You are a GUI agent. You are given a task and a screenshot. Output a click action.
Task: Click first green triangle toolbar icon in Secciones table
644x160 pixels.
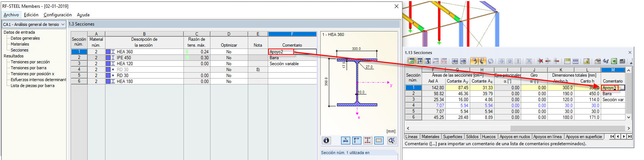click(411, 61)
